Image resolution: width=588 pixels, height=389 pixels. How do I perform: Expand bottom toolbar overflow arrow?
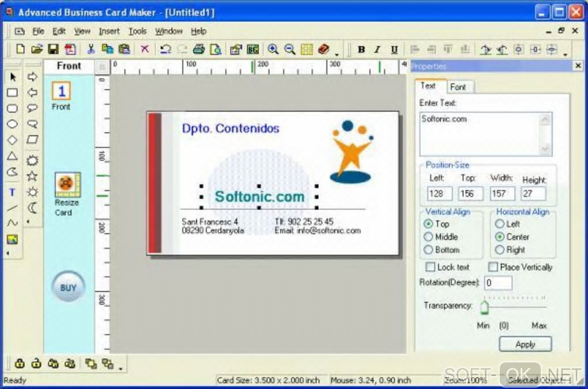pos(120,368)
